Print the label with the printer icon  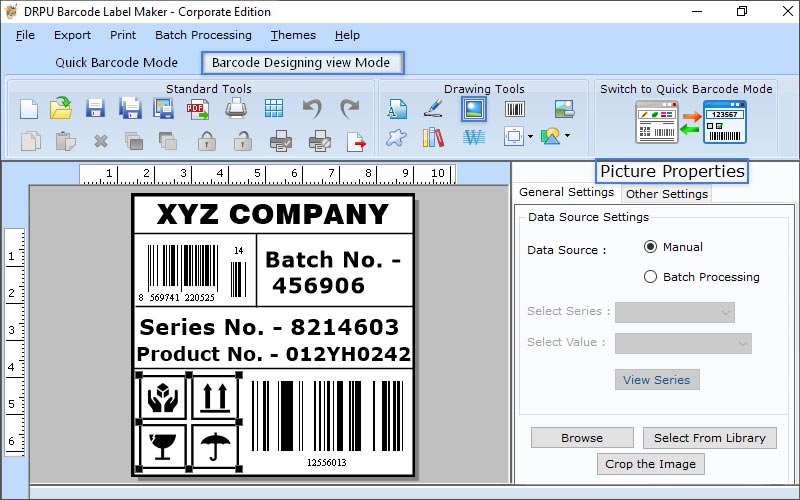[x=236, y=108]
